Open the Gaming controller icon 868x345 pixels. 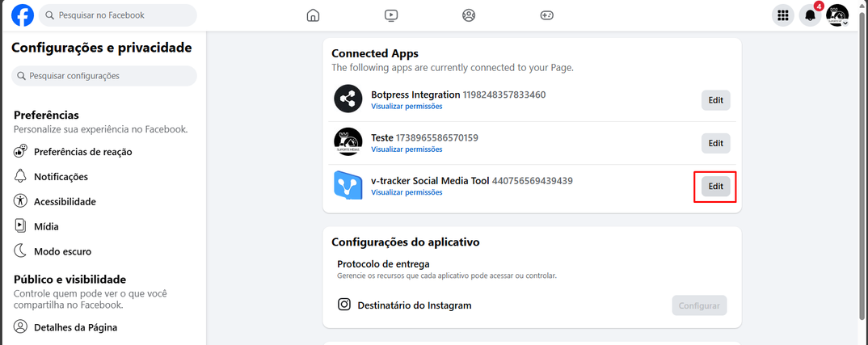click(x=546, y=15)
